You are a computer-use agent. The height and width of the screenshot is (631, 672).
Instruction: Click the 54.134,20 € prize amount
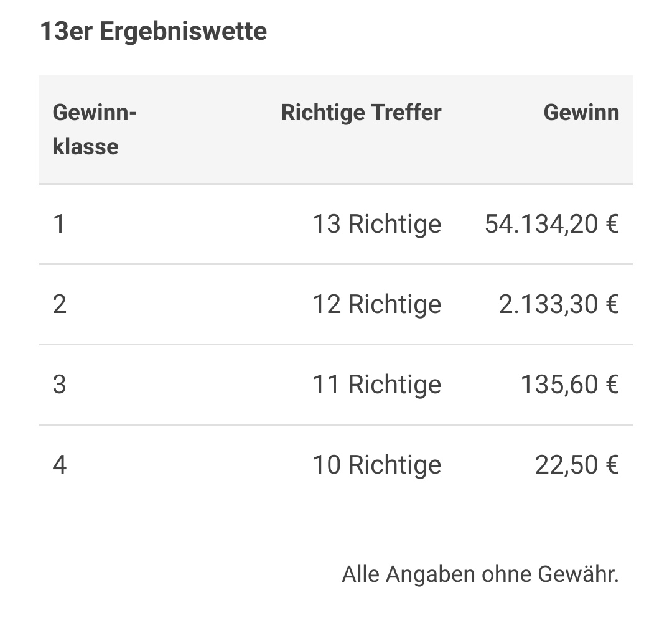pyautogui.click(x=552, y=224)
